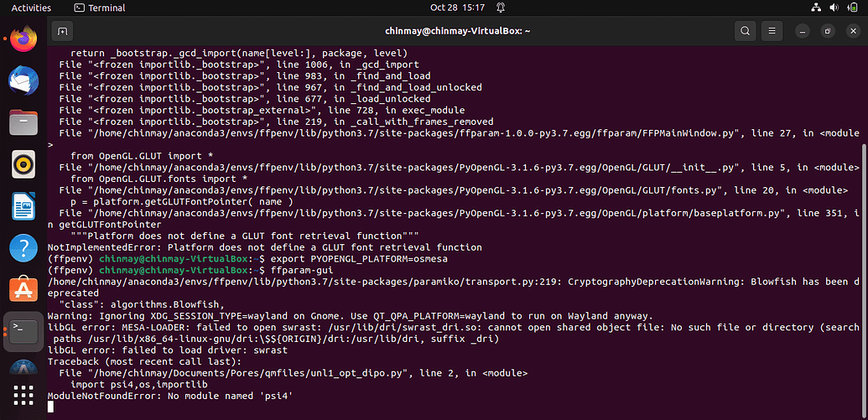This screenshot has height=420, width=868.
Task: Select the Terminal icon in dock
Action: pos(23,332)
